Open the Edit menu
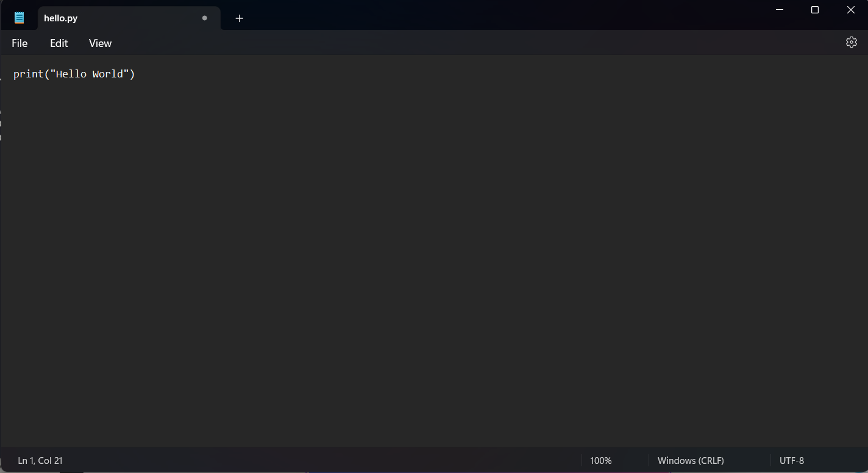Viewport: 868px width, 473px height. 59,43
